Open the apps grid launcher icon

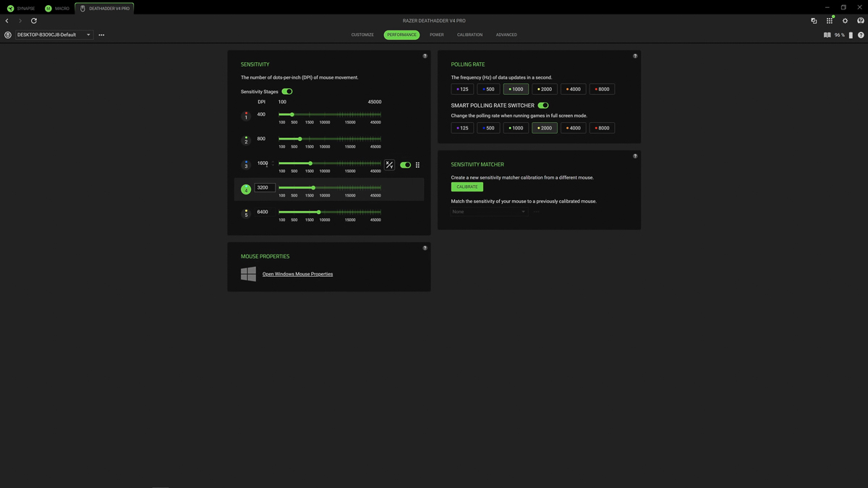point(830,21)
